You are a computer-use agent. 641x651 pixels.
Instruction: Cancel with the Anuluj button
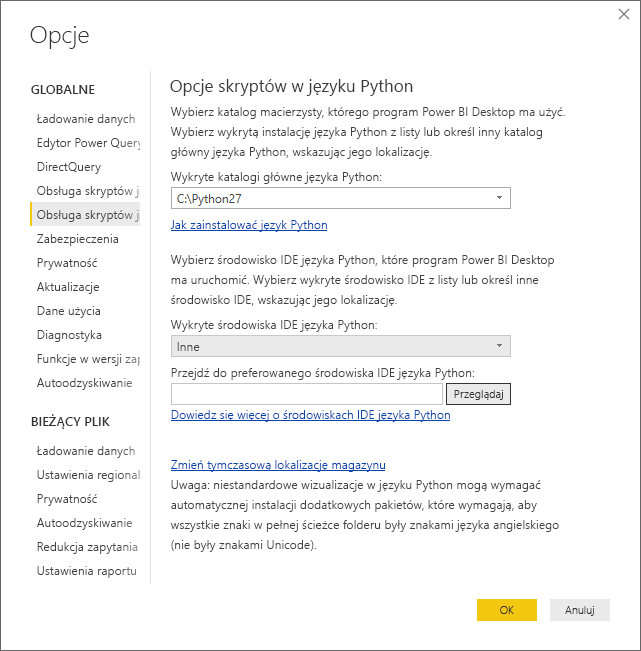point(580,610)
